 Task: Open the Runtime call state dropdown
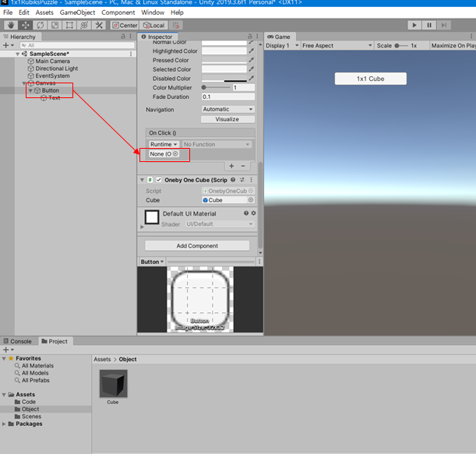(x=164, y=144)
